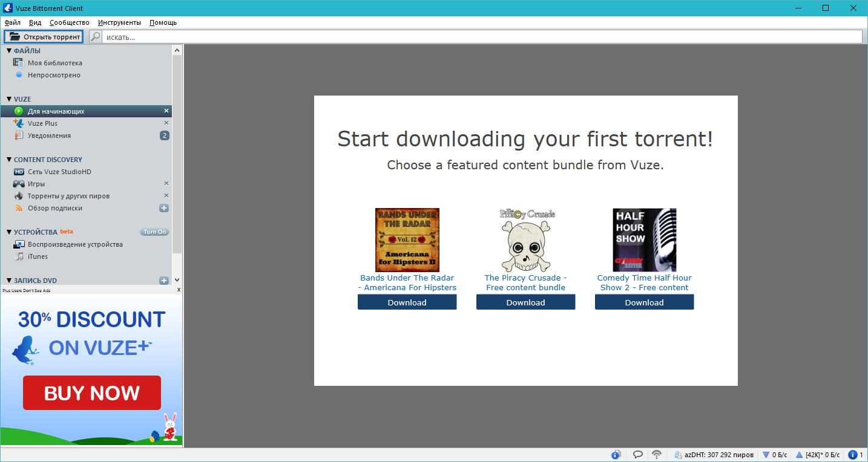Viewport: 868px width, 462px height.
Task: Click the RSS subscriptions icon
Action: (x=19, y=208)
